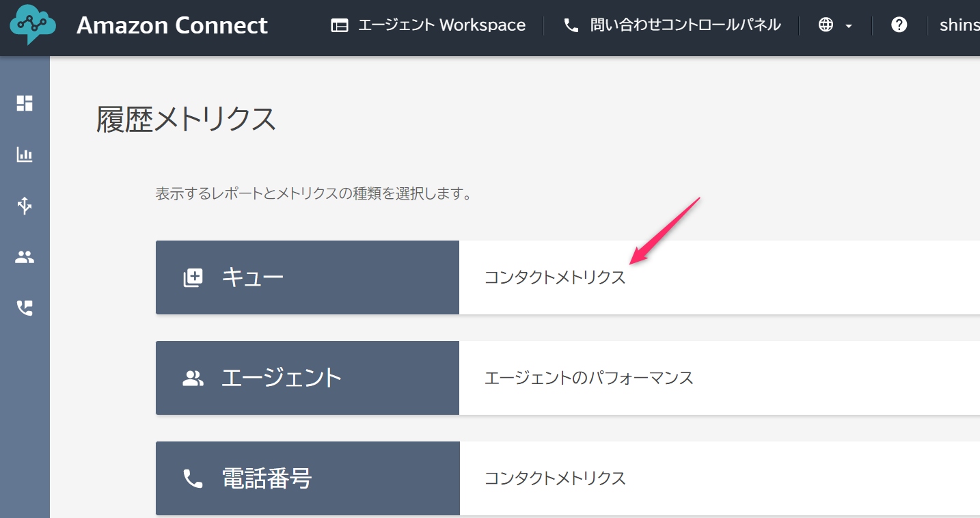Select エージェントのパフォーマンス report
The image size is (980, 518).
click(589, 378)
